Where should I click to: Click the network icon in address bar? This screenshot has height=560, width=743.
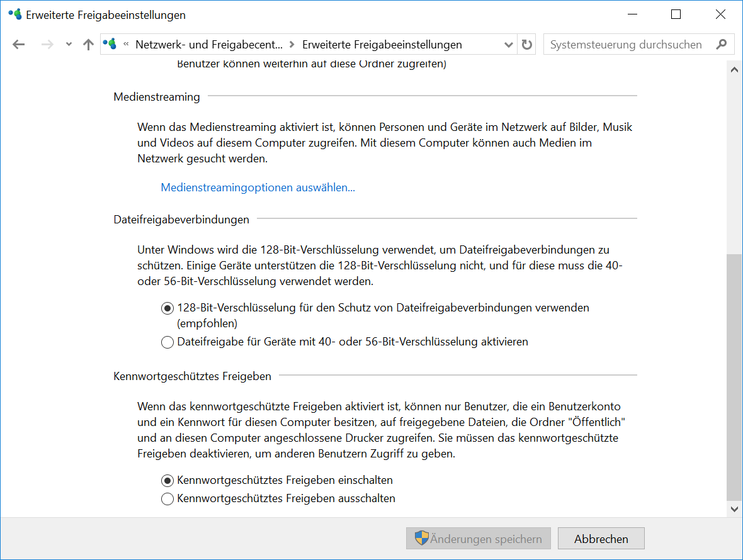110,44
